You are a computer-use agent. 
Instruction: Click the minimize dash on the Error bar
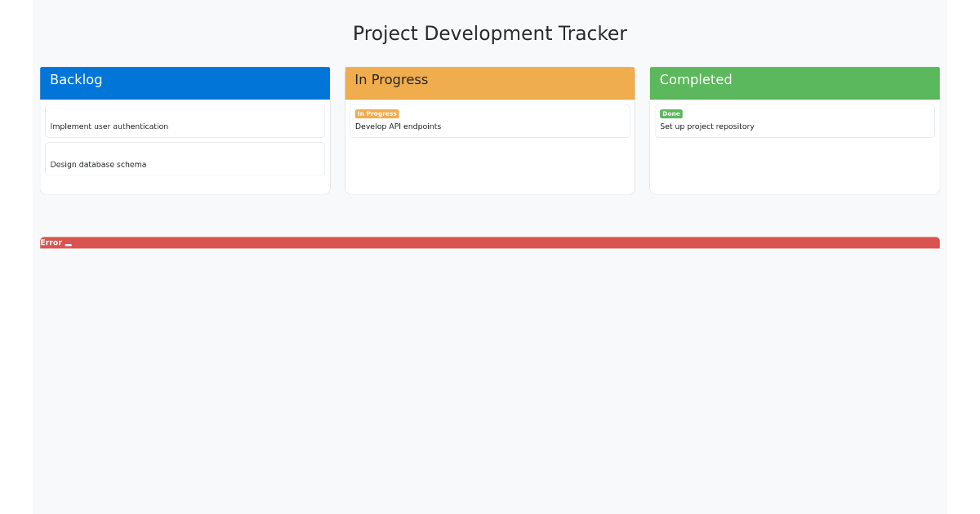[x=68, y=243]
